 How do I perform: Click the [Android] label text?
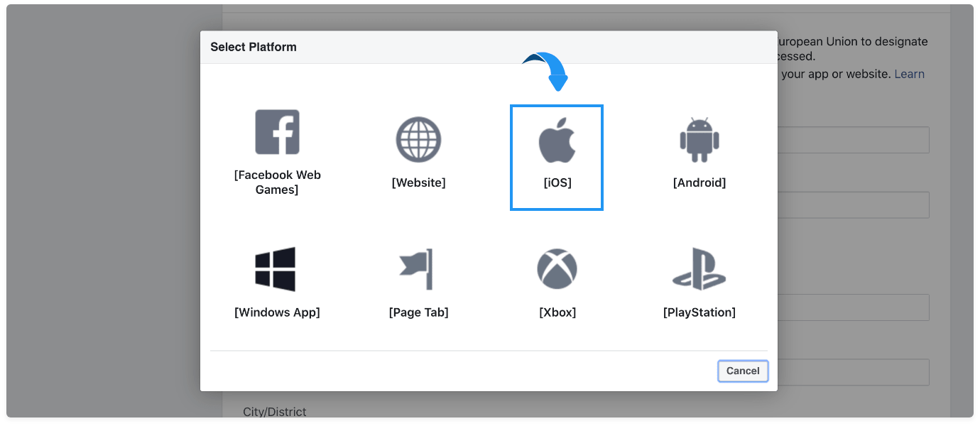[699, 183]
